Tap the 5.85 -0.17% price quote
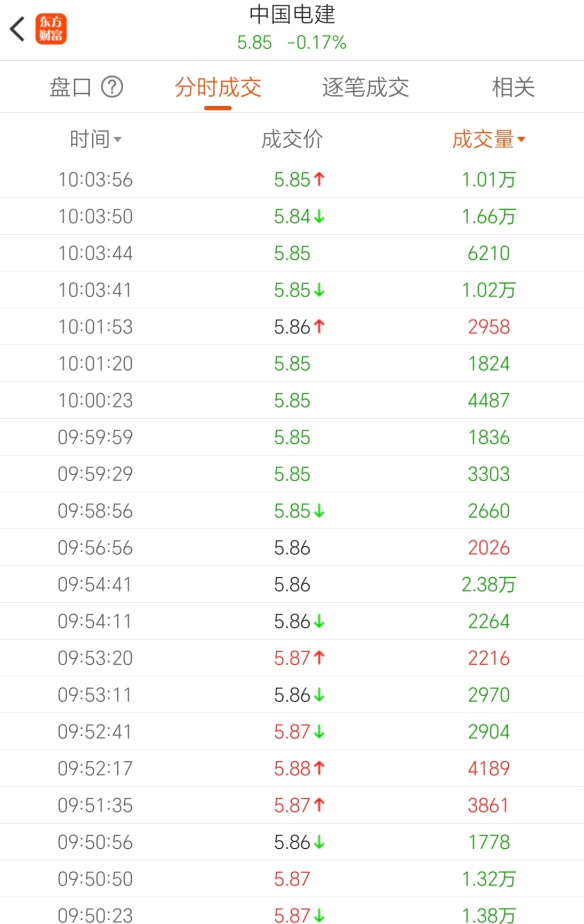This screenshot has width=584, height=924. pyautogui.click(x=292, y=43)
